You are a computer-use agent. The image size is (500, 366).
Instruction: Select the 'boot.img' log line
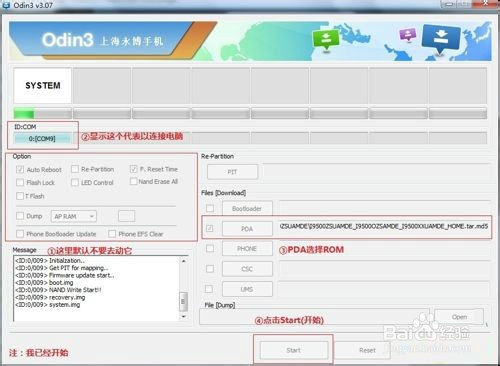[x=44, y=283]
